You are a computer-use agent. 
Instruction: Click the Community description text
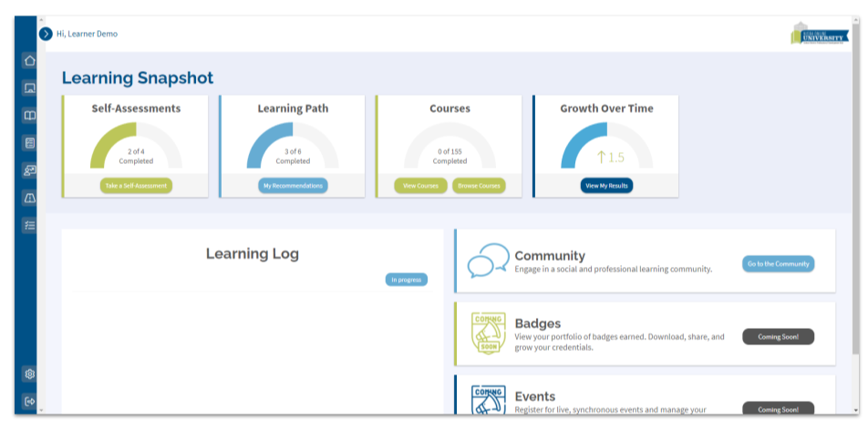[614, 270]
